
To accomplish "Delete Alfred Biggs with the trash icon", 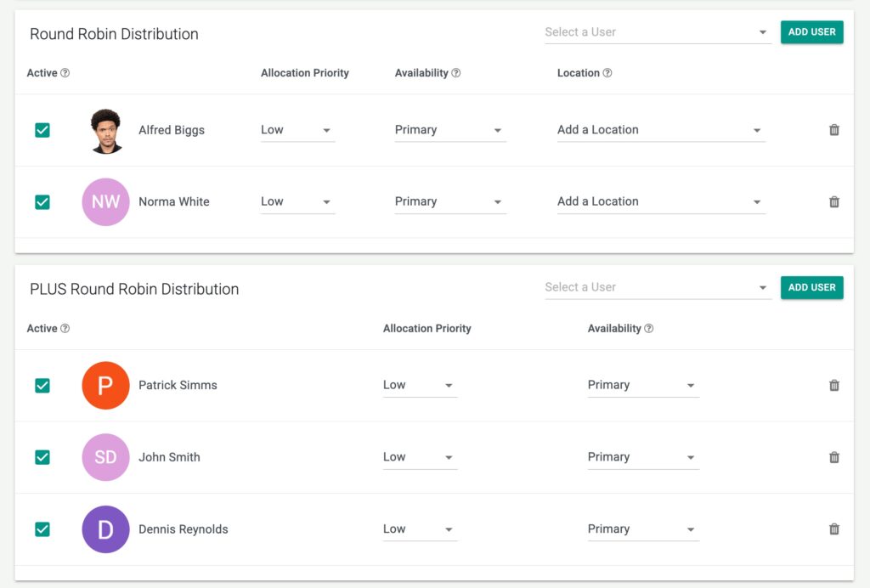I will 833,130.
